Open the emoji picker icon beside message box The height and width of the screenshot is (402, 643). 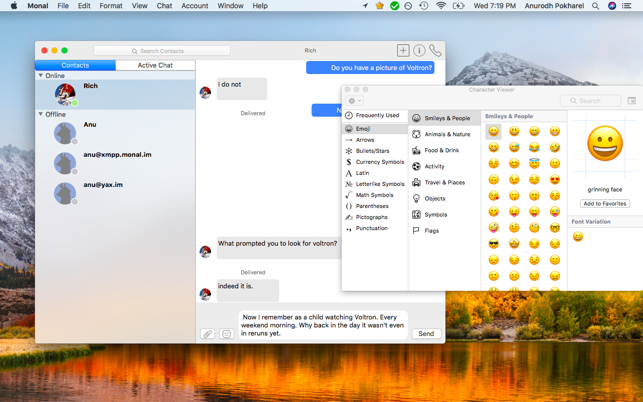227,334
